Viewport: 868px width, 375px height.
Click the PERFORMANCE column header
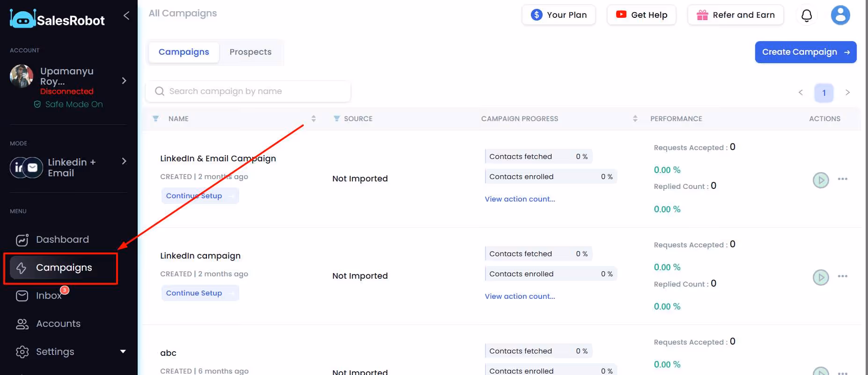pos(676,119)
